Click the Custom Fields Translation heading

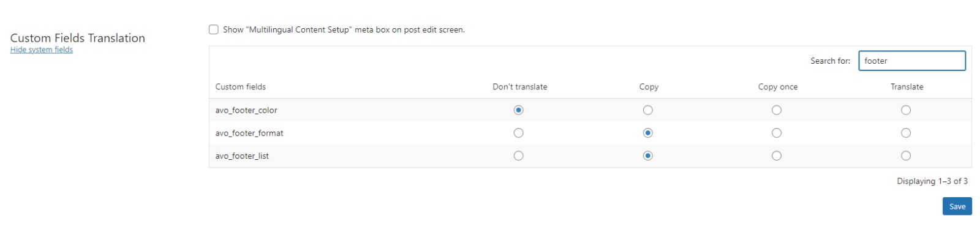(78, 38)
